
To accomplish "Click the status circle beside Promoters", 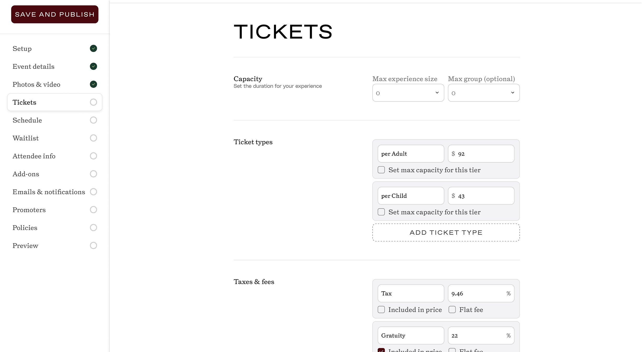I will coord(93,210).
